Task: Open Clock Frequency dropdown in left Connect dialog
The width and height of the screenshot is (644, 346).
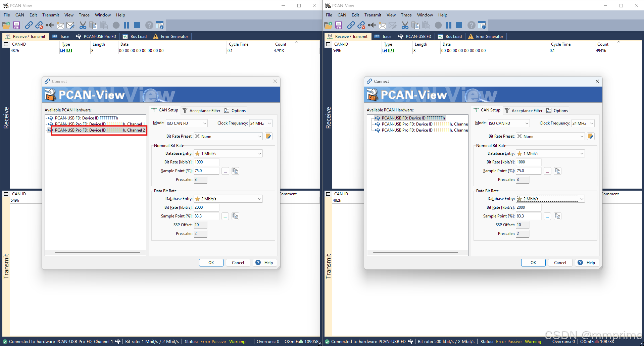Action: click(x=261, y=123)
